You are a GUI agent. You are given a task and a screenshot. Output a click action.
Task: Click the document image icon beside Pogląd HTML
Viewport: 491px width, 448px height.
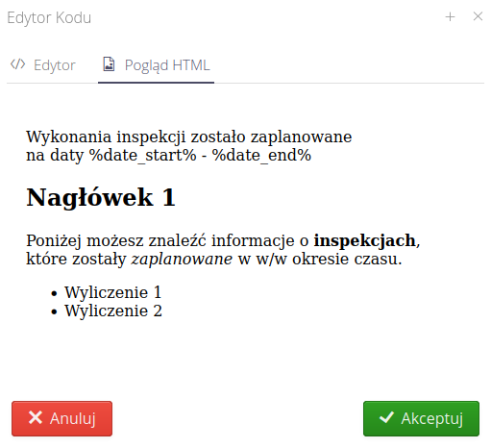109,63
